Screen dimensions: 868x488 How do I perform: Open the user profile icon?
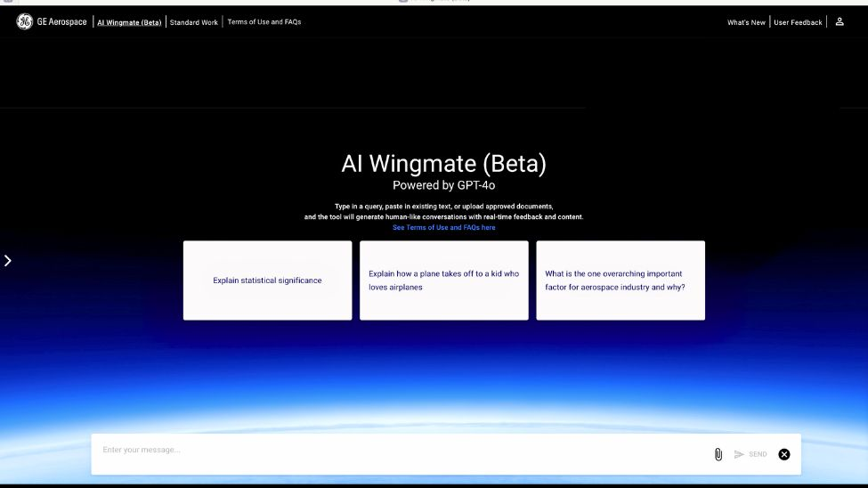click(x=840, y=21)
